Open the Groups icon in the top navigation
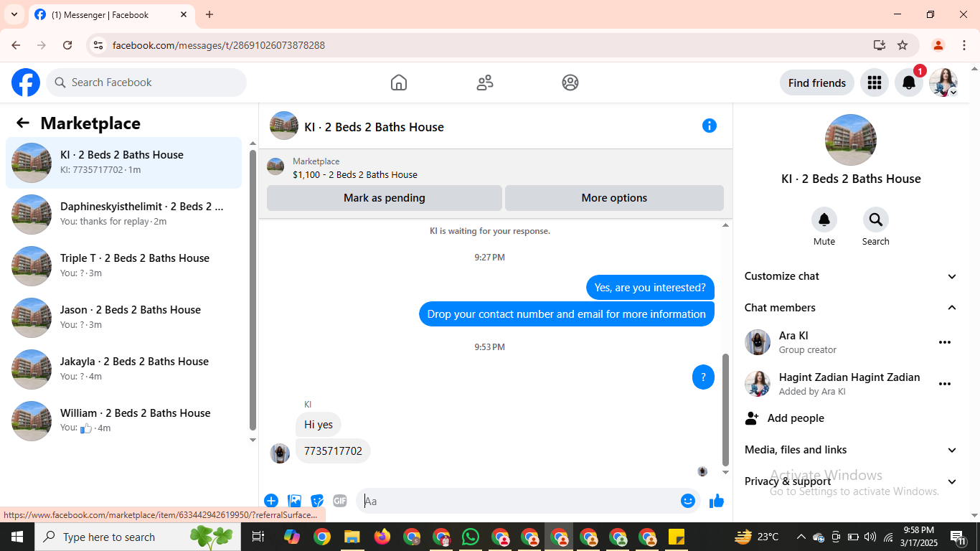The width and height of the screenshot is (980, 551). (x=570, y=83)
